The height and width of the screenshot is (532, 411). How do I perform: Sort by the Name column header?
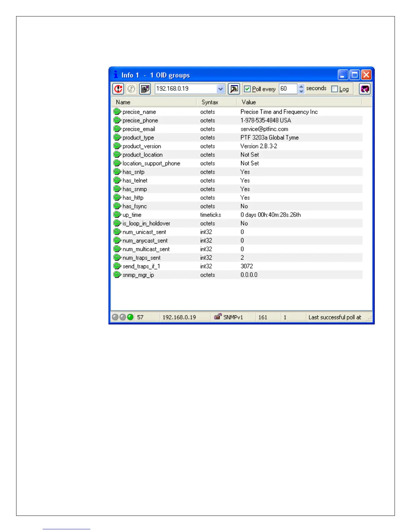tap(154, 102)
